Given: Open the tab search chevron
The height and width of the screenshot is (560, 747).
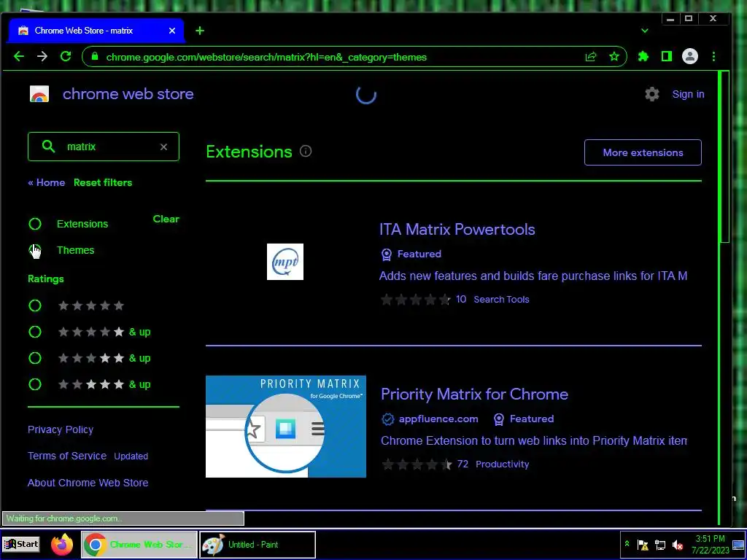Looking at the screenshot, I should [x=645, y=31].
